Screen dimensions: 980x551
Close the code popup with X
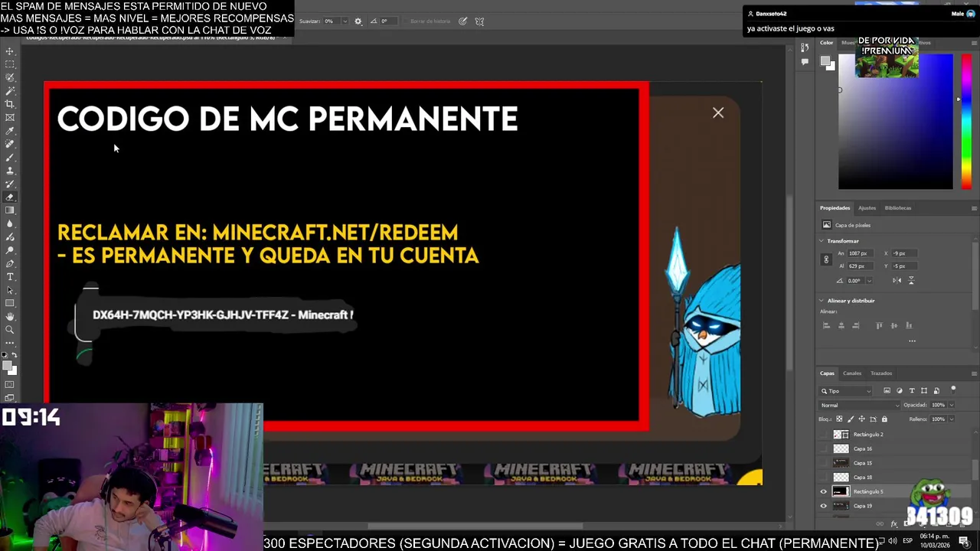[x=718, y=113]
